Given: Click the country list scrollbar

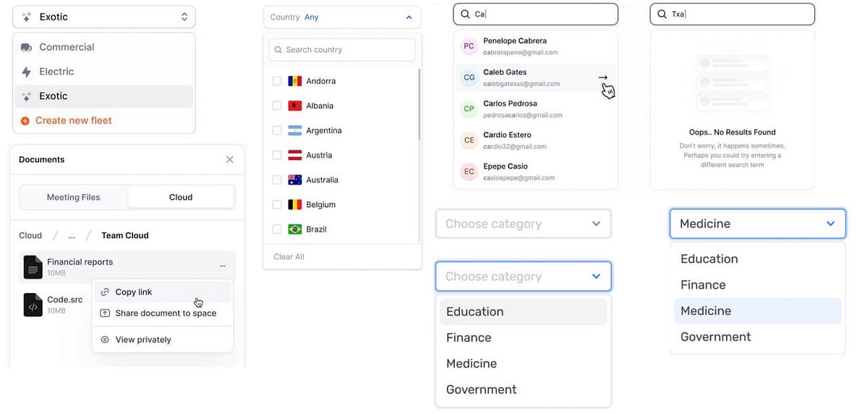Looking at the screenshot, I should tap(420, 105).
